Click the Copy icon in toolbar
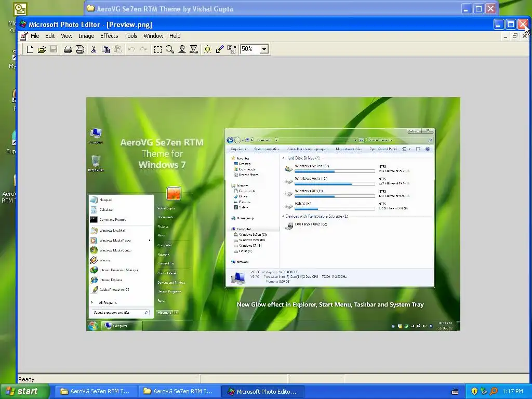This screenshot has height=399, width=532. pyautogui.click(x=105, y=49)
